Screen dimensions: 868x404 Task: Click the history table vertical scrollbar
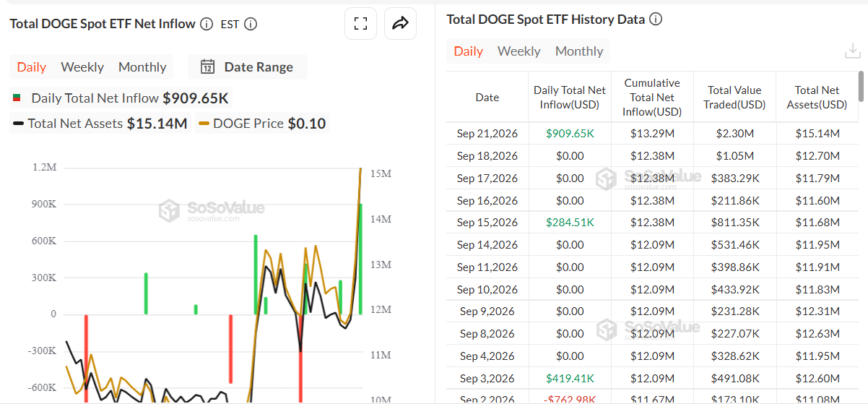coord(861,87)
